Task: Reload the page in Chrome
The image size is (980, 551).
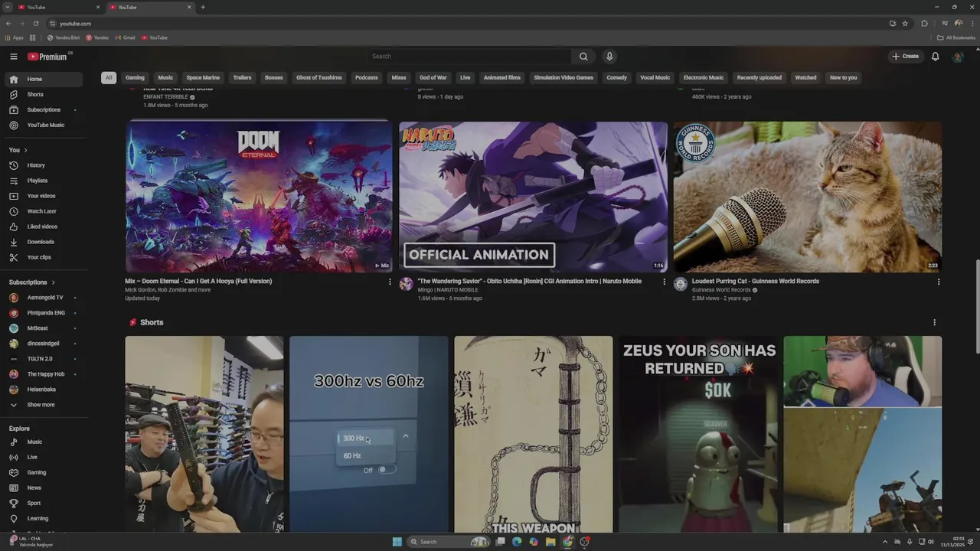Action: (x=35, y=24)
